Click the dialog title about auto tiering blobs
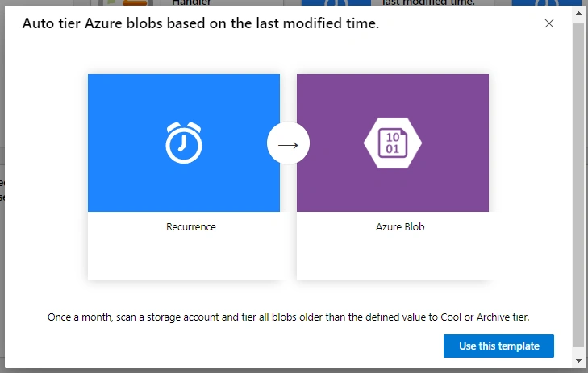 coord(201,23)
